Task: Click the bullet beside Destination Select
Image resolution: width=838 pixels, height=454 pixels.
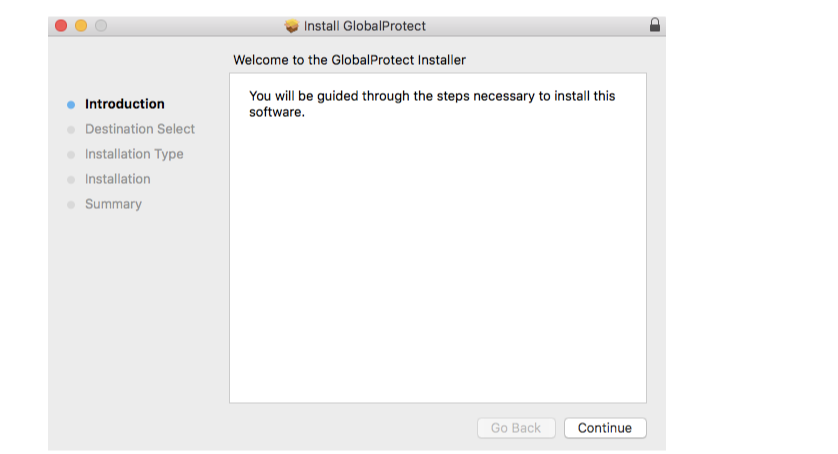Action: coord(71,129)
